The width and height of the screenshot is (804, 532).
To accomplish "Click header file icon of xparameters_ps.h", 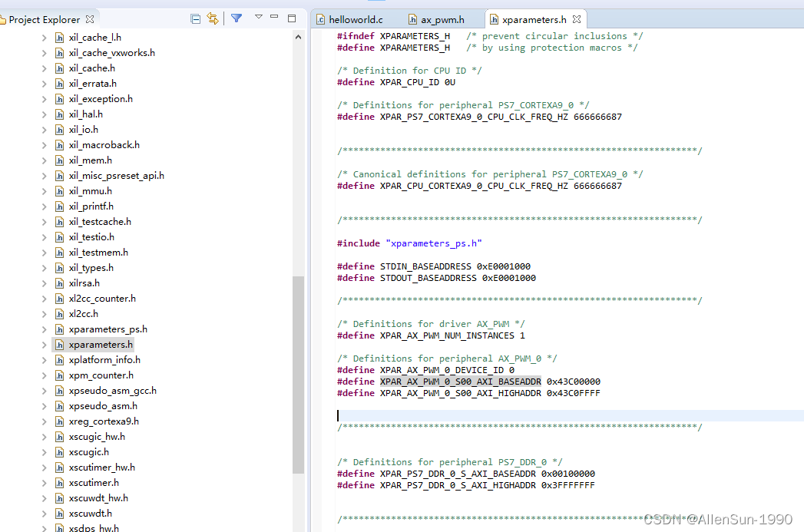I will pos(59,329).
